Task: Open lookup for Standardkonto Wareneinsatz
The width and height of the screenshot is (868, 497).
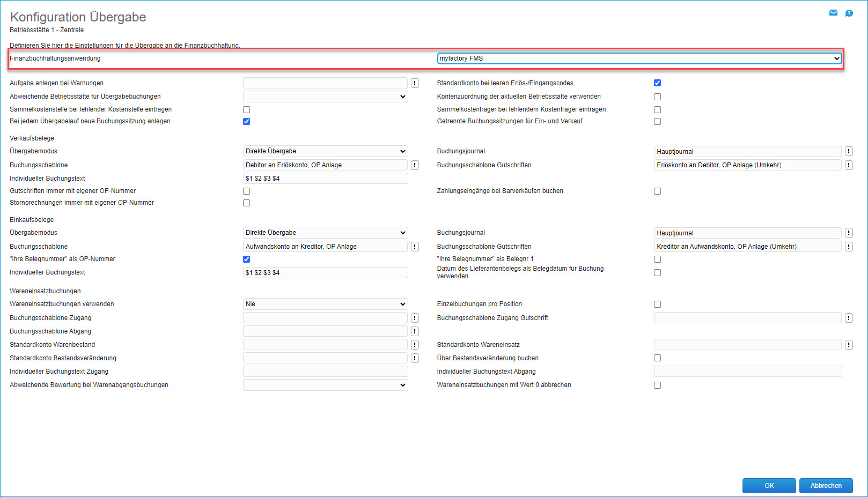Action: (849, 345)
